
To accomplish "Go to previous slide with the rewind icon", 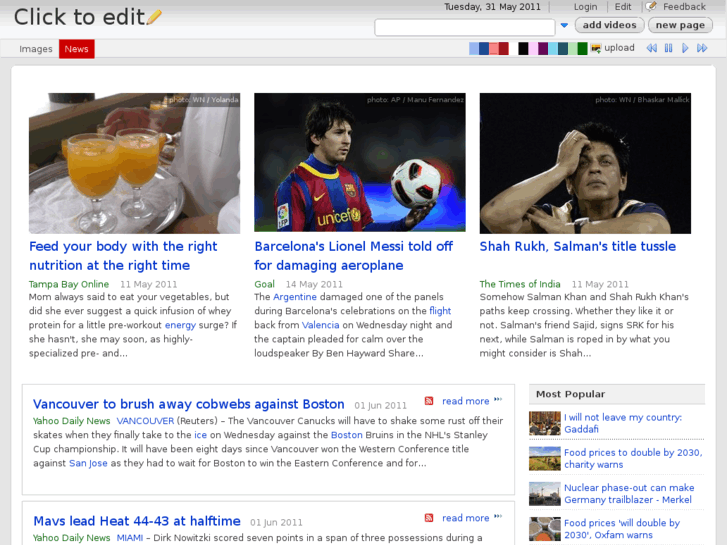I will coord(651,48).
